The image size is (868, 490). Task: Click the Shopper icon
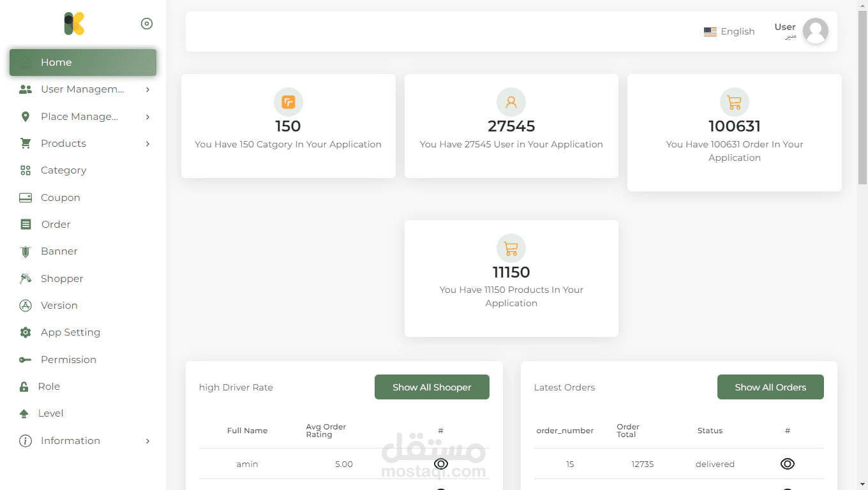(26, 279)
